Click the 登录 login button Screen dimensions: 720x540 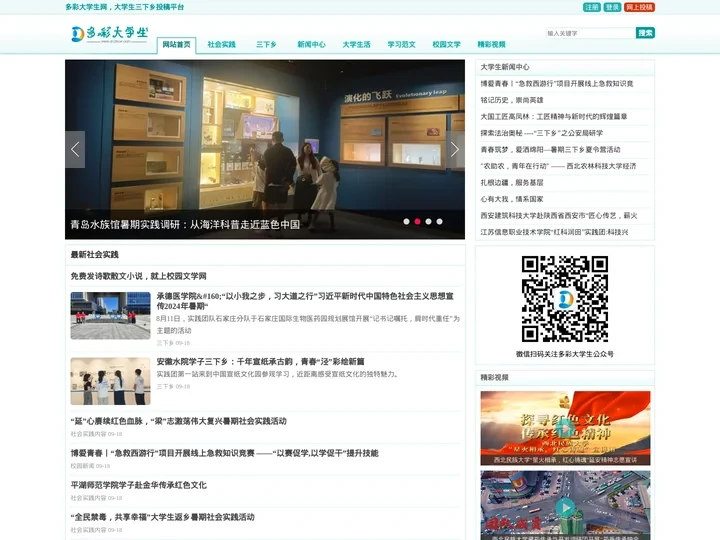point(612,7)
